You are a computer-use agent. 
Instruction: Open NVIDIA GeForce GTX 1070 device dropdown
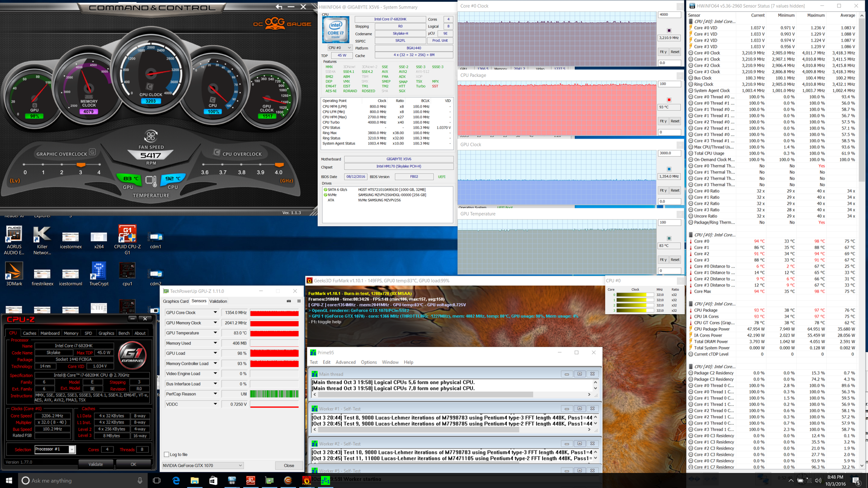[203, 465]
